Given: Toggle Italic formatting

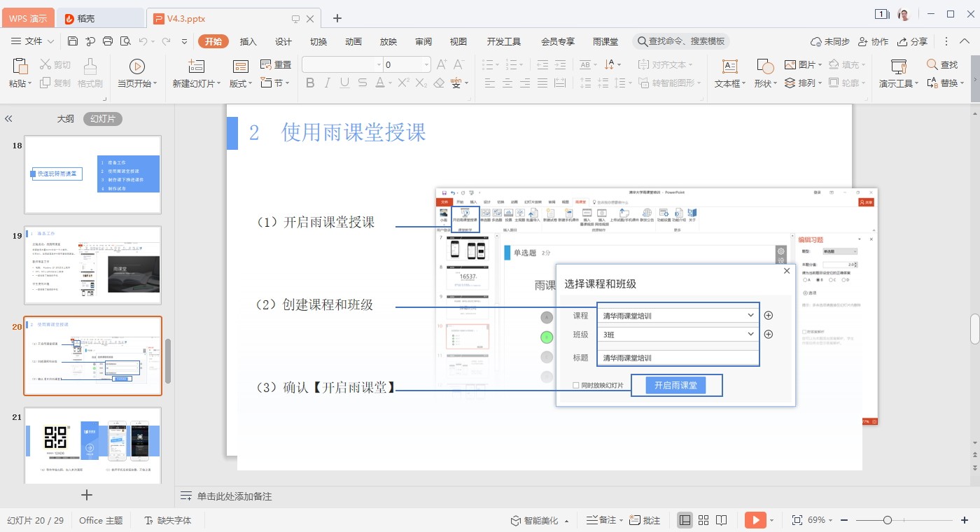Looking at the screenshot, I should click(328, 83).
